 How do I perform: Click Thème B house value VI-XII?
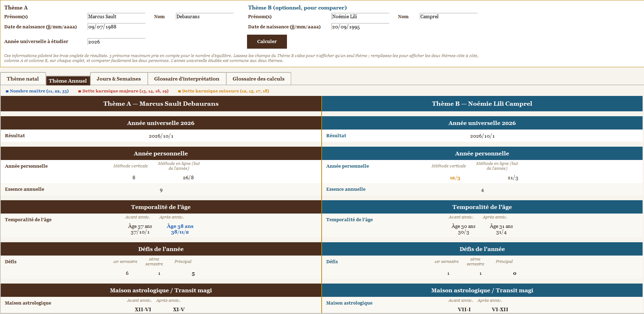pyautogui.click(x=500, y=309)
